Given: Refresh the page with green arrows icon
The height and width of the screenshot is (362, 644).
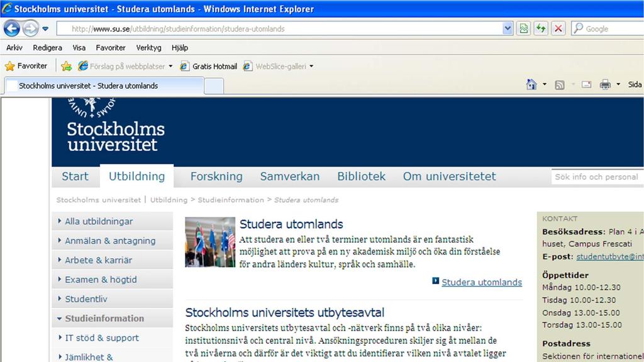Looking at the screenshot, I should click(x=541, y=29).
